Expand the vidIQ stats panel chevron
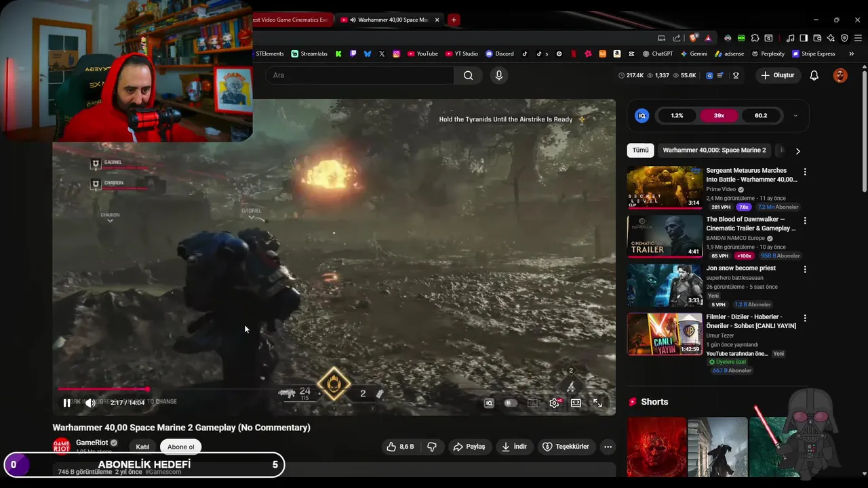Image resolution: width=868 pixels, height=488 pixels. [x=795, y=116]
